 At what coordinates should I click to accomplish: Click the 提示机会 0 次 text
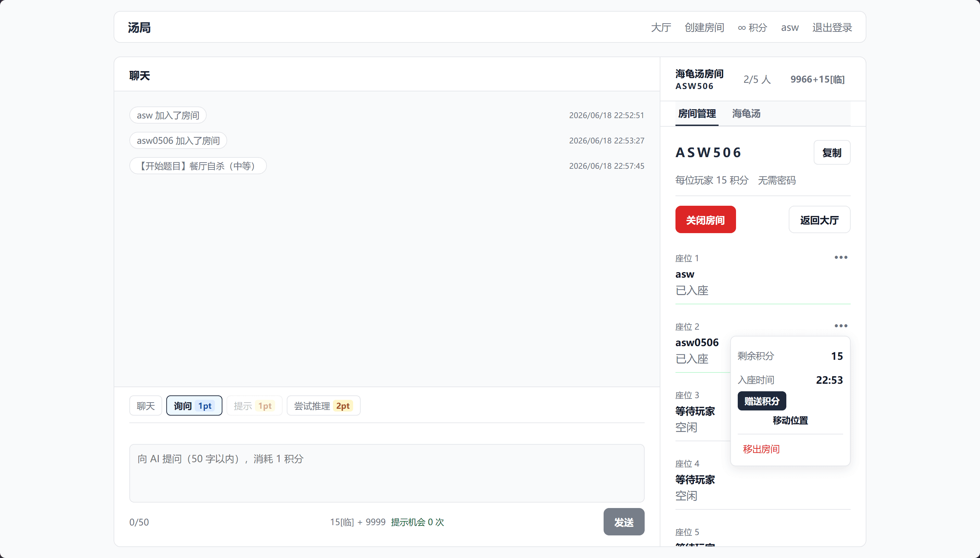[417, 522]
